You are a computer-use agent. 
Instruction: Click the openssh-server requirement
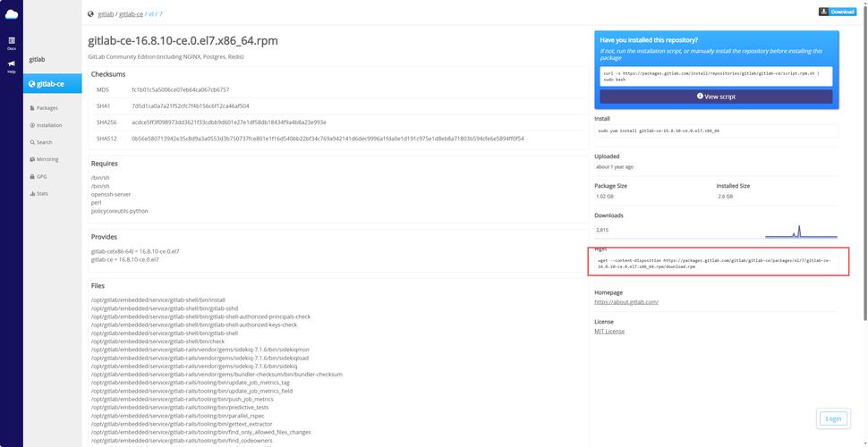[x=111, y=194]
